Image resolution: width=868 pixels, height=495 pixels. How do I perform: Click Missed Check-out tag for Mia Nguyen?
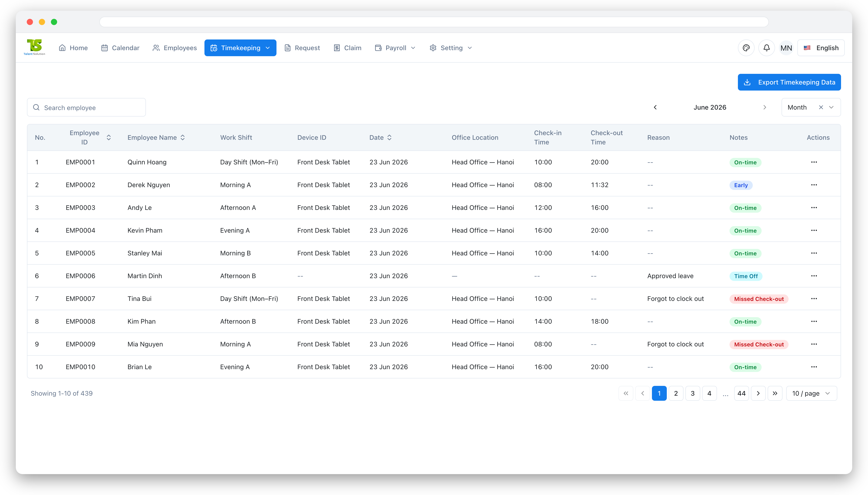(759, 344)
